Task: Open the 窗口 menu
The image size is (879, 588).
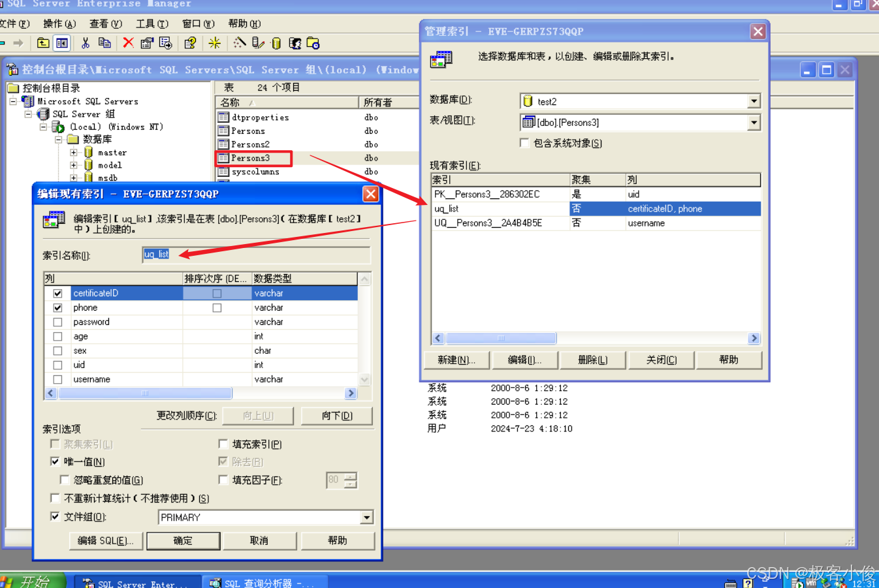Action: (199, 24)
